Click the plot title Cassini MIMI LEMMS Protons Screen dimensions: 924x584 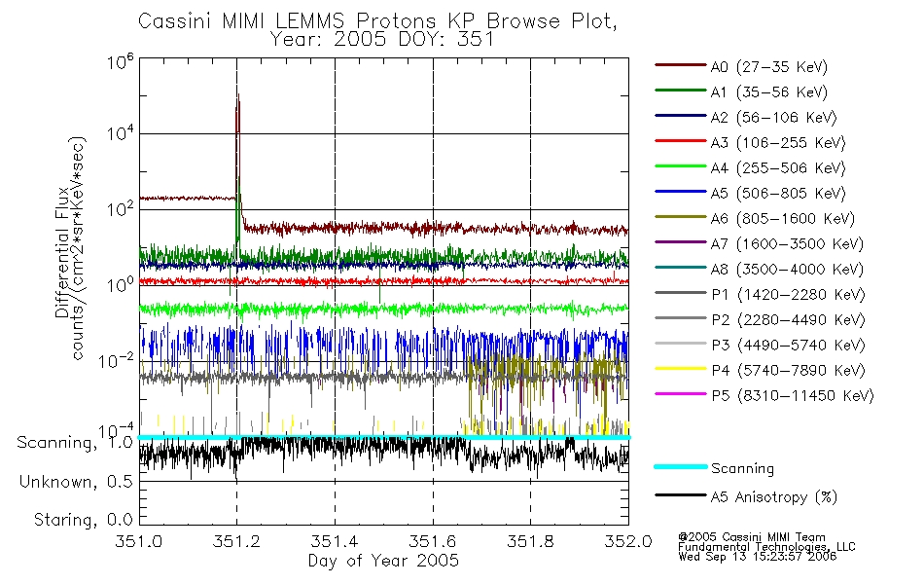tap(377, 21)
